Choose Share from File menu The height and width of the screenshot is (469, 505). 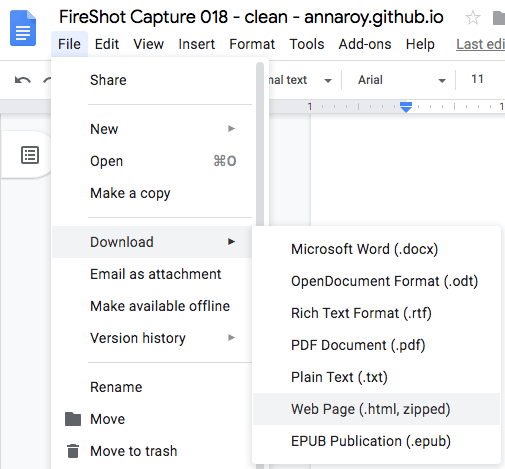click(152, 80)
